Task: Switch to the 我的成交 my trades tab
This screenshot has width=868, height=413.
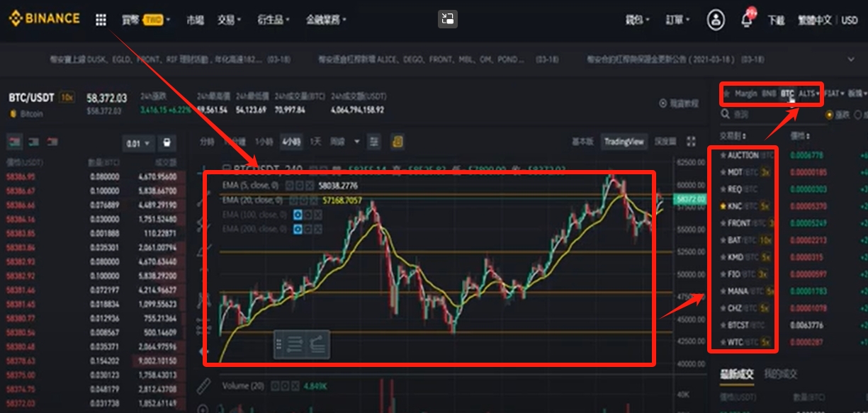Action: [781, 373]
